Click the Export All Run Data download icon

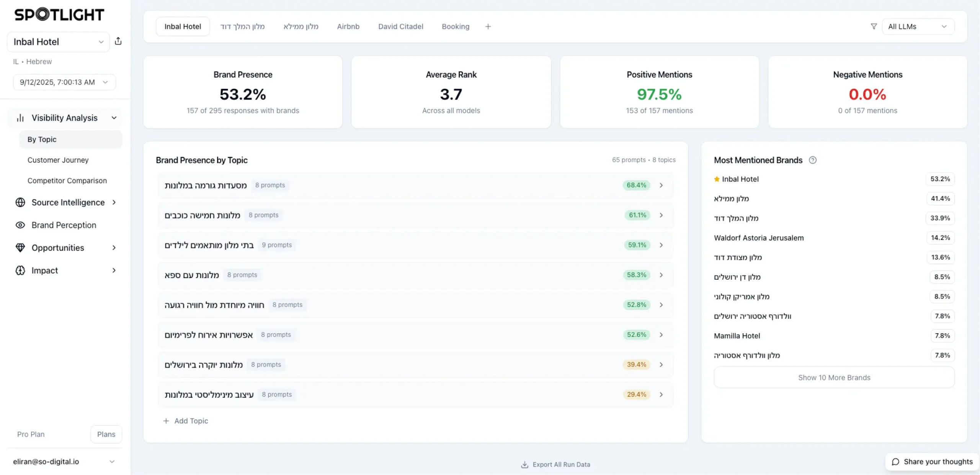point(524,465)
